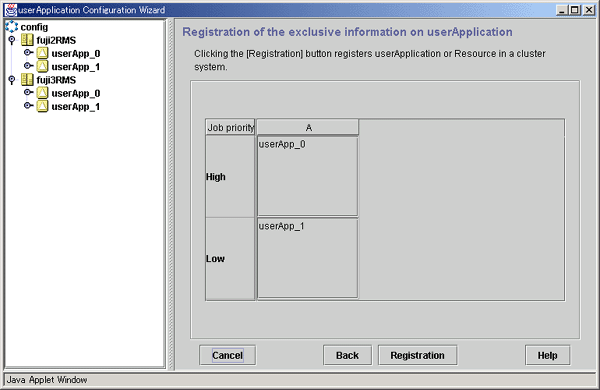600x390 pixels.
Task: Expand userApp_0 under fuji2RMS
Action: pyautogui.click(x=28, y=52)
